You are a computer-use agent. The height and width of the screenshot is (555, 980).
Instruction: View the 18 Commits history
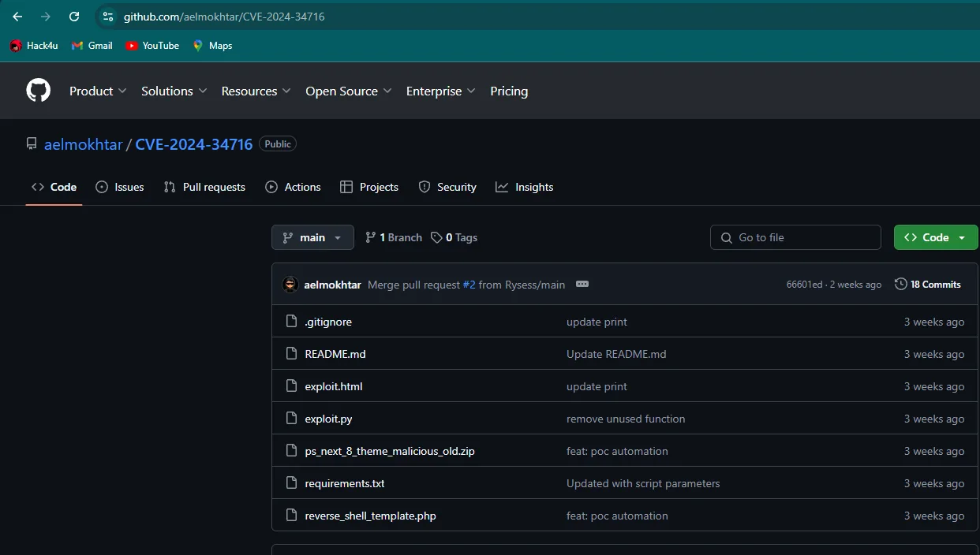coord(928,284)
